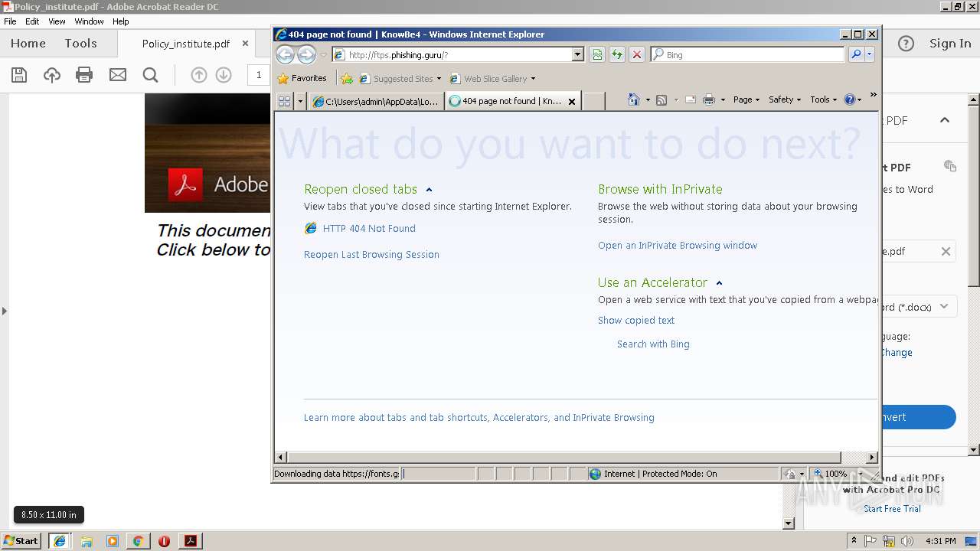Click the Acrobat help question mark icon
980x551 pixels.
(906, 44)
